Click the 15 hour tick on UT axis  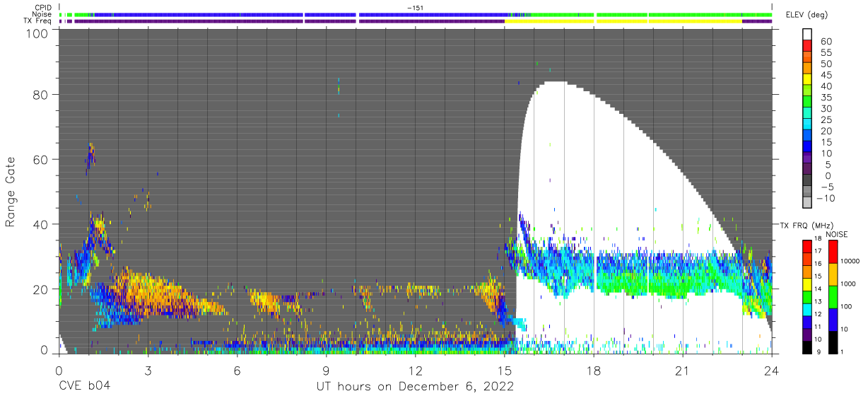(x=505, y=371)
